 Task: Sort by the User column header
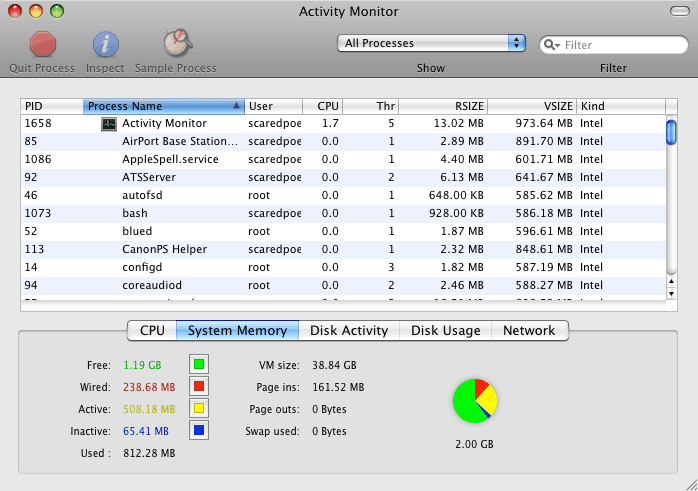click(273, 106)
